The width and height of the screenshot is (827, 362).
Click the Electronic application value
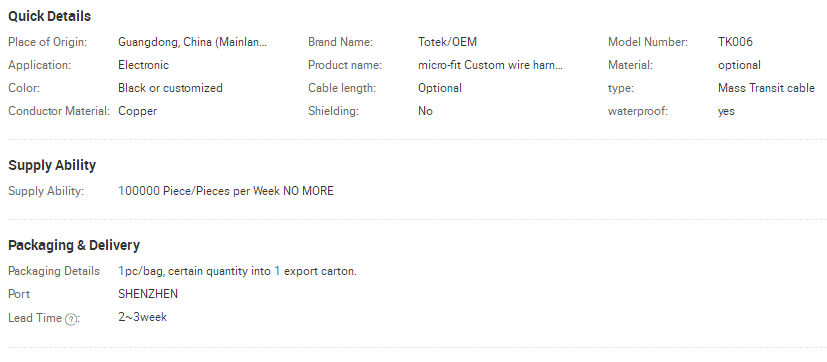pos(143,65)
